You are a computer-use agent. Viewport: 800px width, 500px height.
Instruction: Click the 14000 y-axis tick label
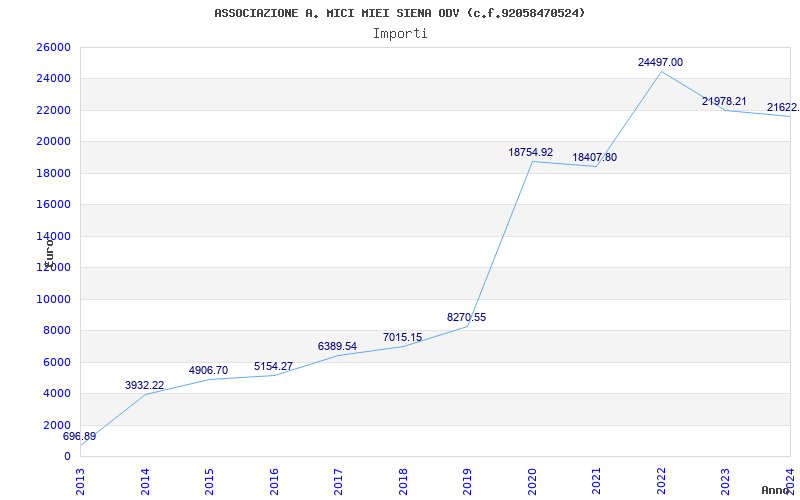coord(53,236)
